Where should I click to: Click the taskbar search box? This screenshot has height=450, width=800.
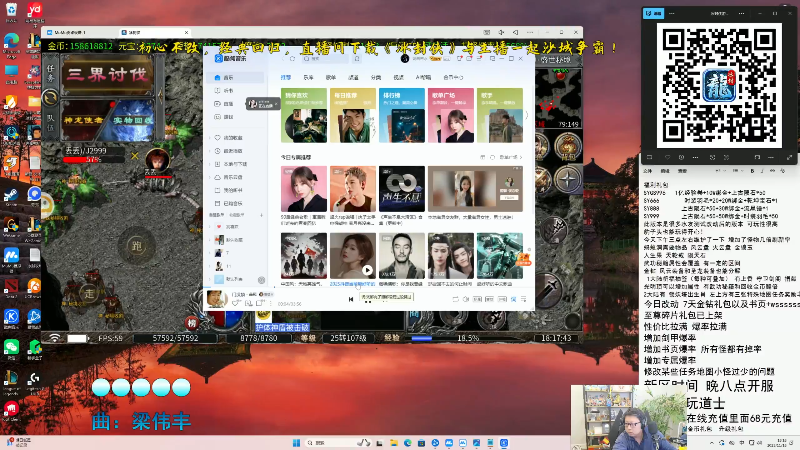[336, 443]
